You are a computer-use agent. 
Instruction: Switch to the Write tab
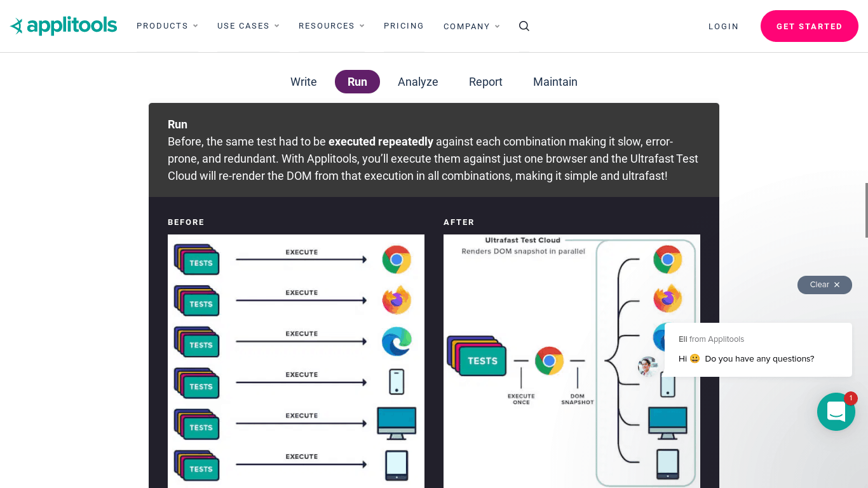coord(303,82)
